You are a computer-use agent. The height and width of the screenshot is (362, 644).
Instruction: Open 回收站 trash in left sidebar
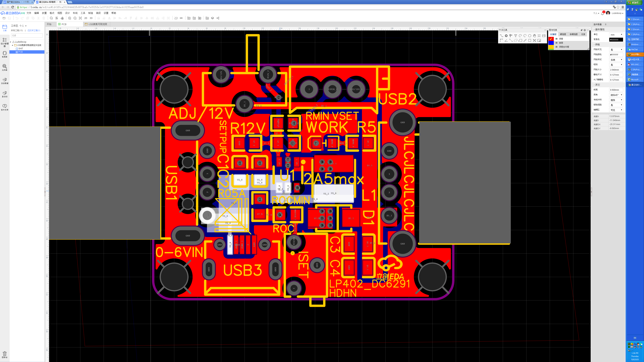click(5, 355)
